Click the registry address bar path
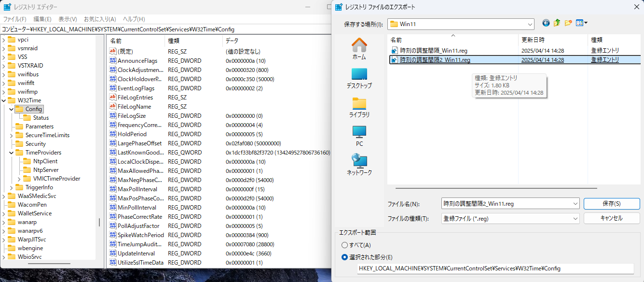The width and height of the screenshot is (644, 282). point(166,29)
